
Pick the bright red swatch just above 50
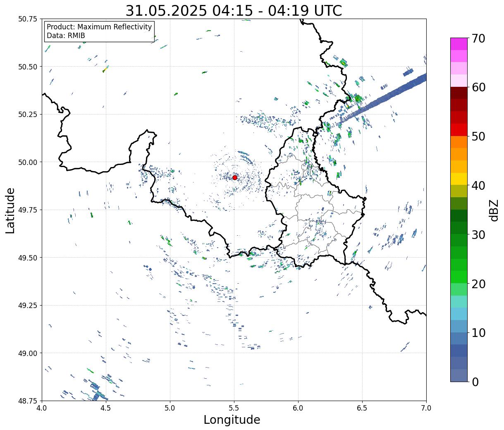(459, 130)
